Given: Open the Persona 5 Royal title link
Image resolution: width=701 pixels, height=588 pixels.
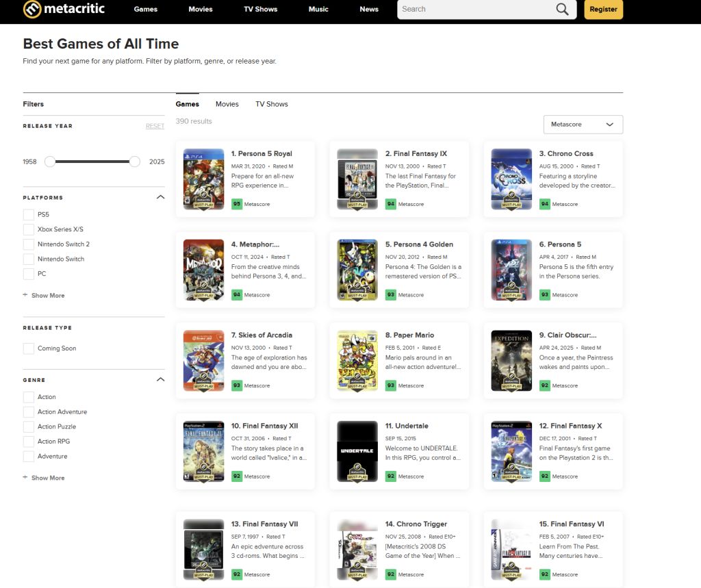Looking at the screenshot, I should pyautogui.click(x=262, y=153).
